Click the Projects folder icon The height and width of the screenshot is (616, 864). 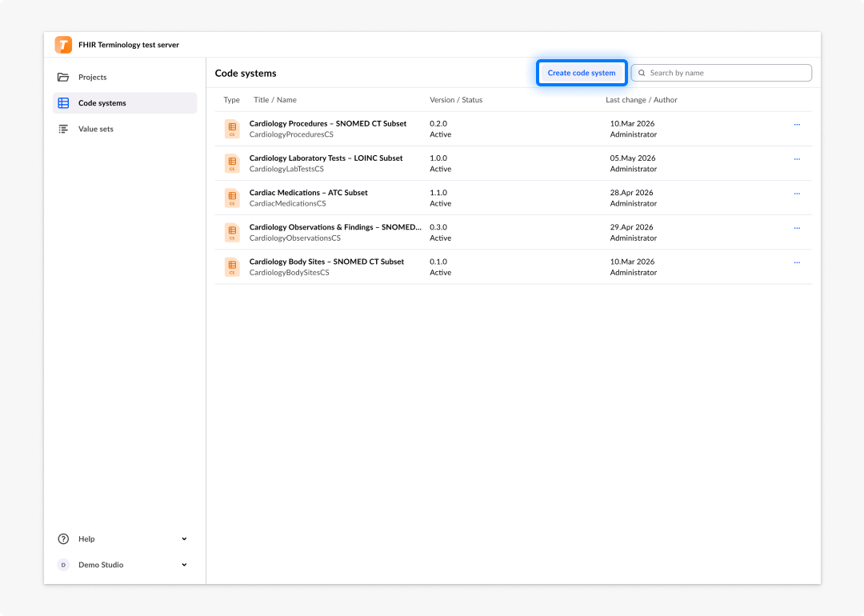click(x=63, y=77)
